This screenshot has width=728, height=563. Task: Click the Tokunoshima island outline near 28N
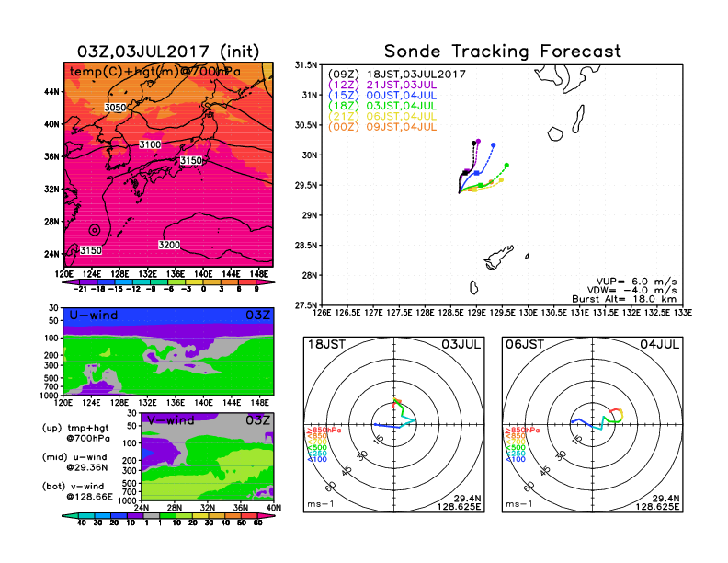click(473, 288)
